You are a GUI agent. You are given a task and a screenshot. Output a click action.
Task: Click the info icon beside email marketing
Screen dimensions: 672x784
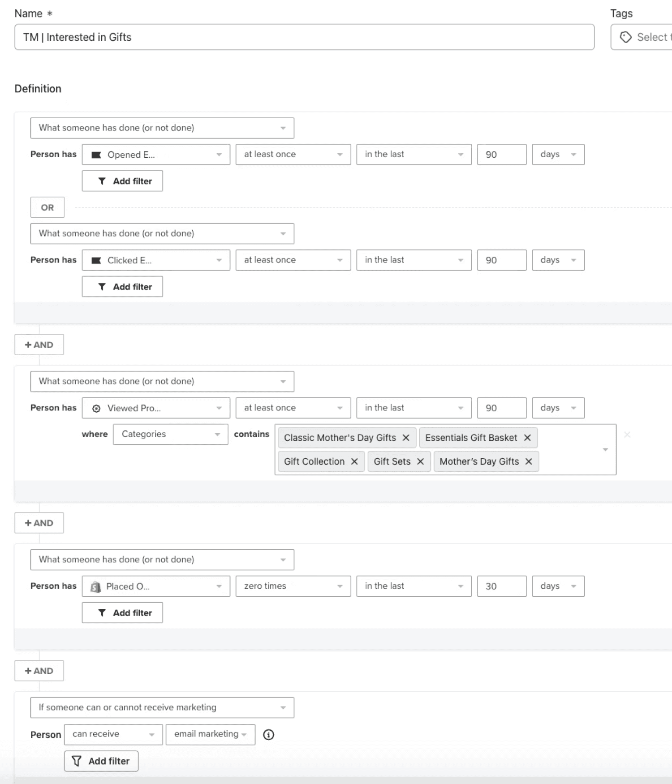click(x=268, y=735)
